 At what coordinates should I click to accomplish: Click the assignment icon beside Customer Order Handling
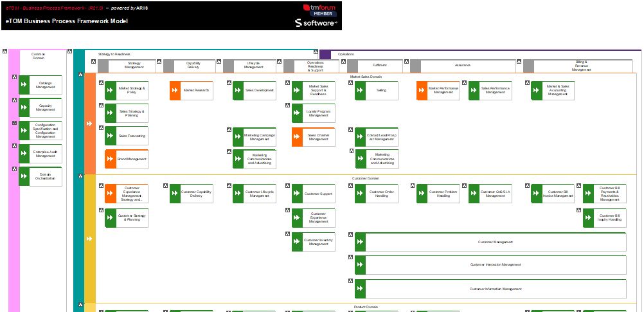(351, 186)
